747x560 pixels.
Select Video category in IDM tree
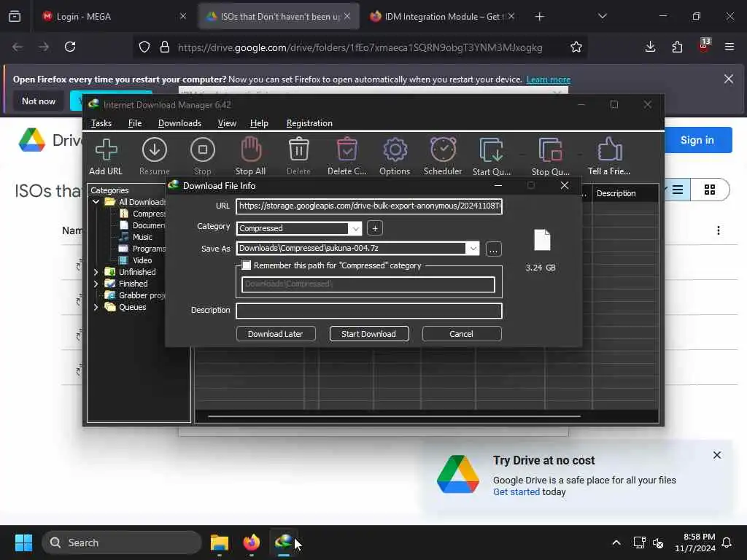(x=142, y=260)
